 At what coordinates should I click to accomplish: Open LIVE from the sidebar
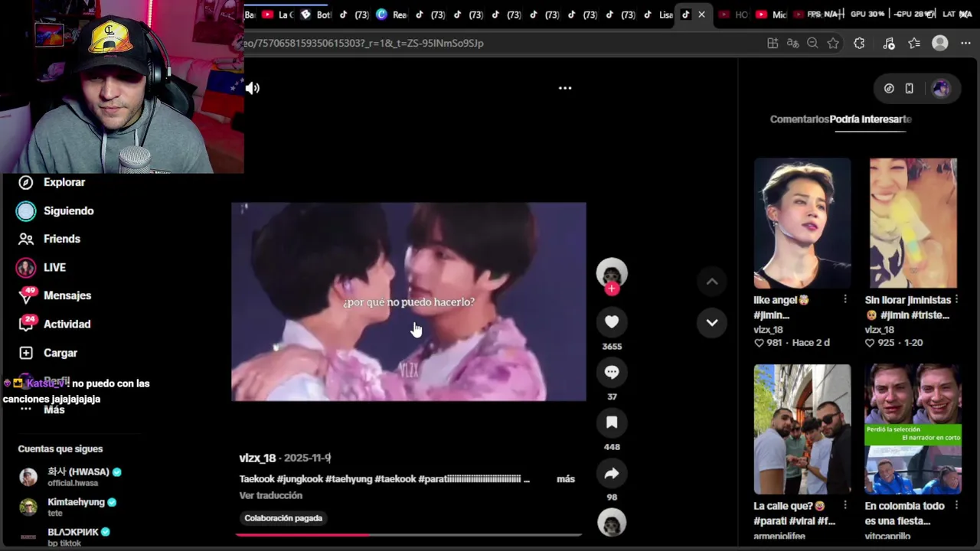tap(42, 267)
